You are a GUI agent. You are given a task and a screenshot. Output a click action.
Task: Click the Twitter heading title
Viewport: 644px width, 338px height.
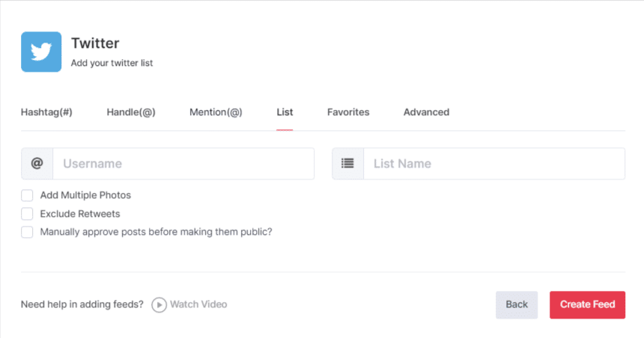coord(95,43)
